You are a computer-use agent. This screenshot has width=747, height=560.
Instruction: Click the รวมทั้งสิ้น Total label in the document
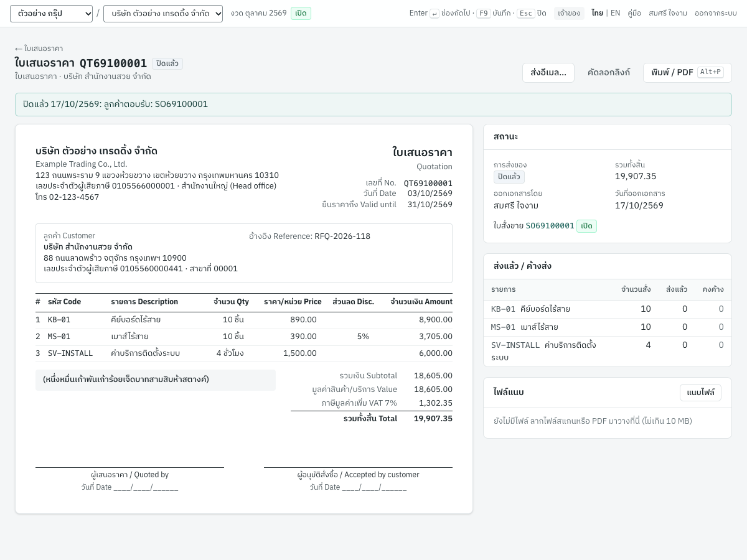pyautogui.click(x=370, y=419)
